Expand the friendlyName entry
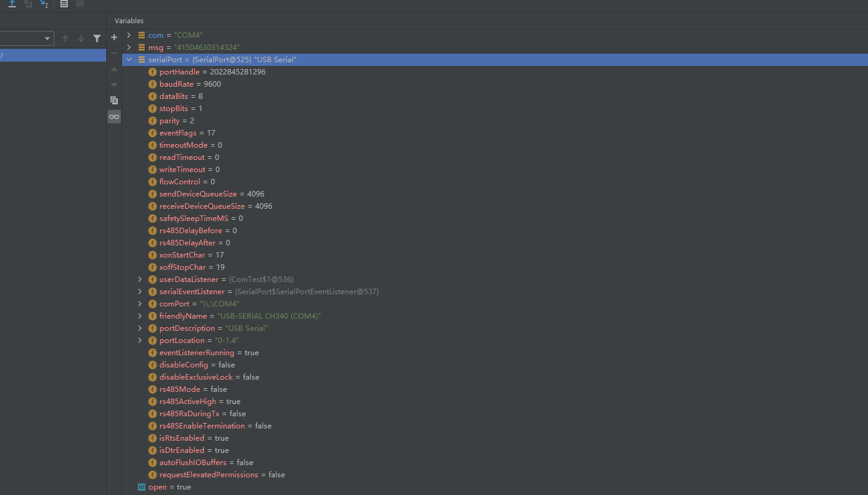Image resolution: width=868 pixels, height=495 pixels. [140, 316]
